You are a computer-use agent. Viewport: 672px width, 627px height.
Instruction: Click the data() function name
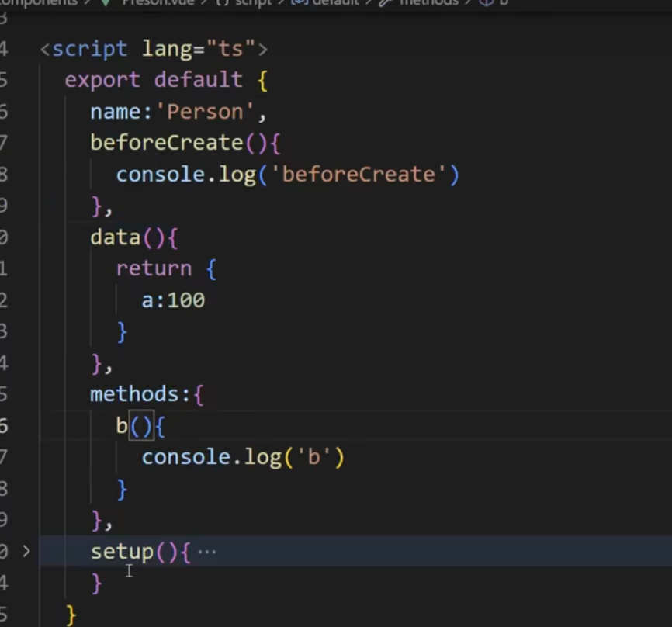point(116,237)
